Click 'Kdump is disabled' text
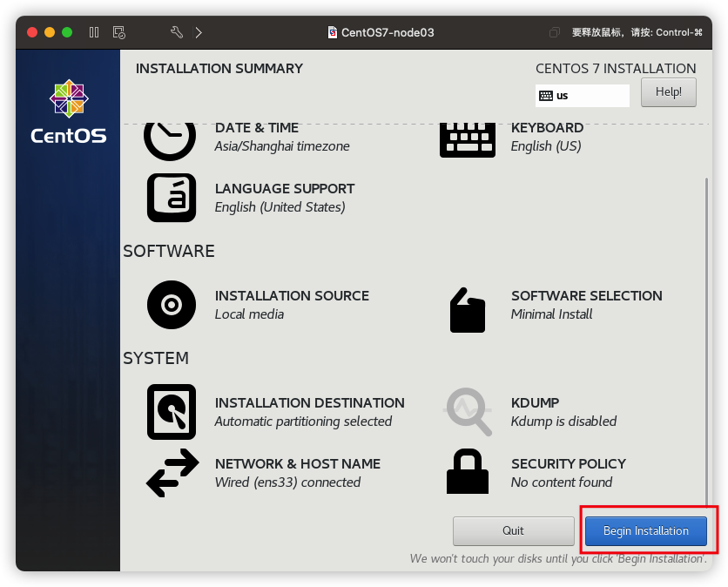Image resolution: width=728 pixels, height=587 pixels. 563,422
